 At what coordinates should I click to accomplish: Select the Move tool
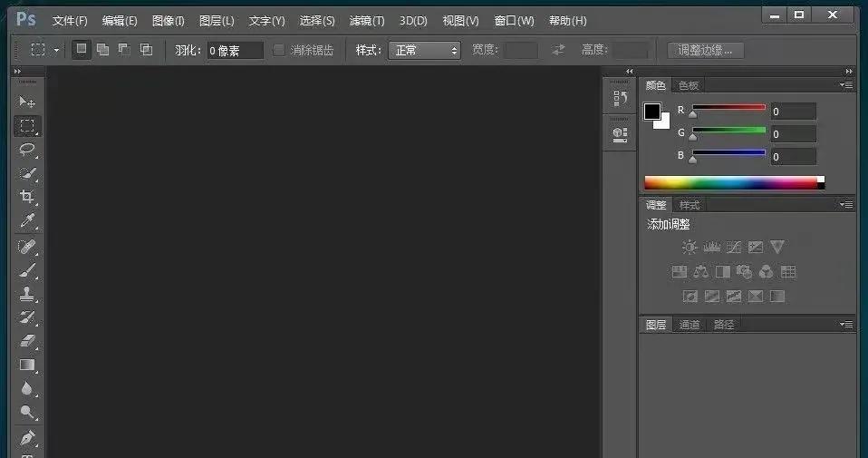click(x=27, y=102)
